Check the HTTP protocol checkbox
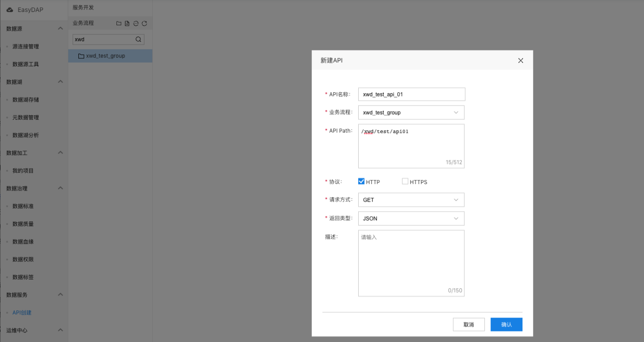Screen dimensions: 644x342 [361, 181]
